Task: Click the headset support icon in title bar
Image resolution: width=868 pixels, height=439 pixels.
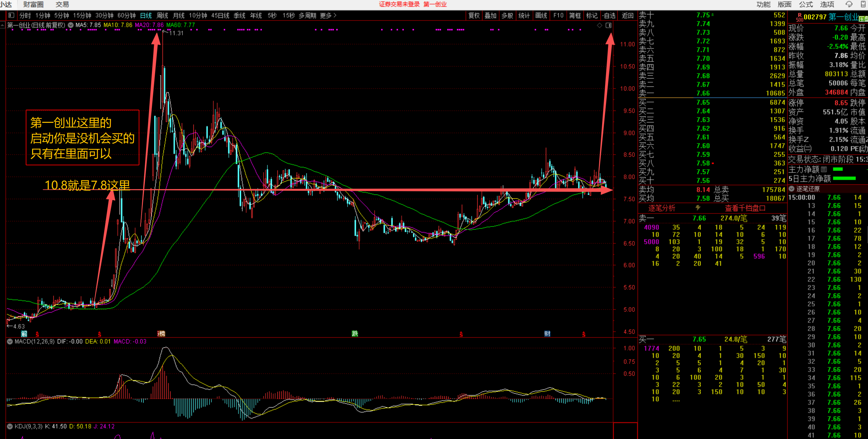Action: point(849,4)
